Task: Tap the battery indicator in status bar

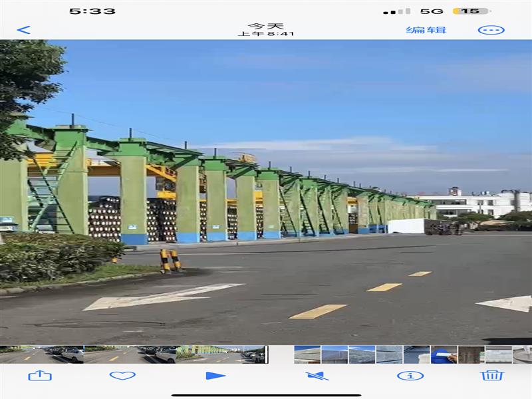Action: (470, 11)
